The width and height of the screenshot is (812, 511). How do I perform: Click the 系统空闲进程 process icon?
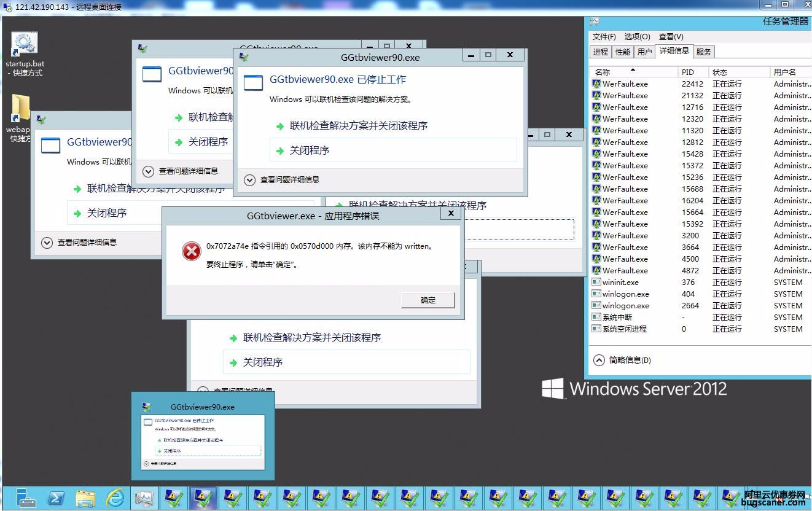click(x=596, y=329)
